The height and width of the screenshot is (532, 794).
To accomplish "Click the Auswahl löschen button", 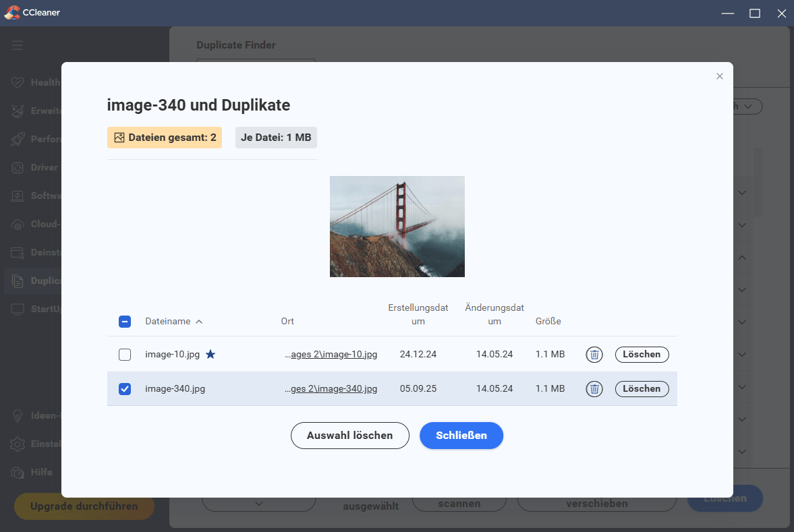I will coord(349,436).
